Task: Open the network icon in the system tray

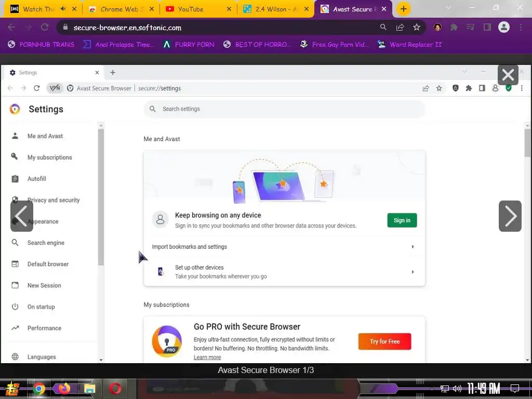Action: click(445, 389)
